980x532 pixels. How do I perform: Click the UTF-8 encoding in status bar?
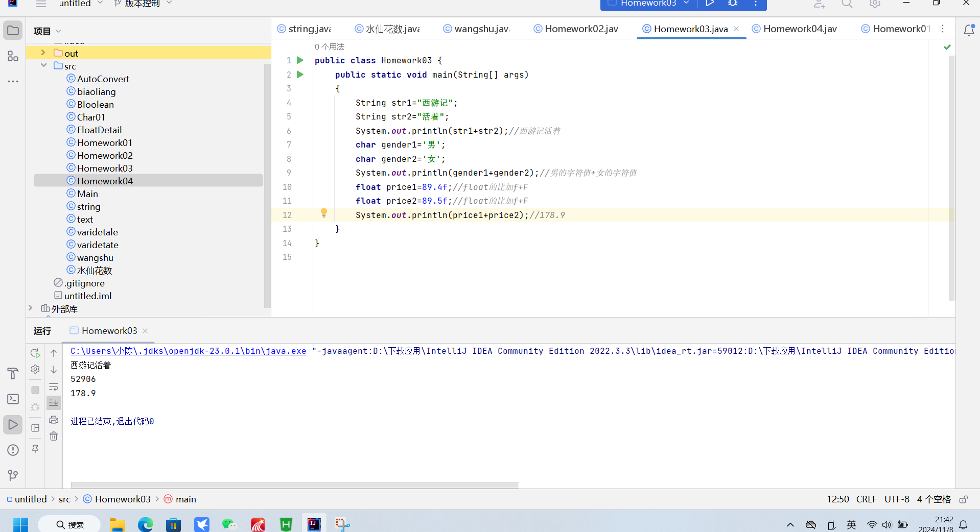tap(897, 499)
